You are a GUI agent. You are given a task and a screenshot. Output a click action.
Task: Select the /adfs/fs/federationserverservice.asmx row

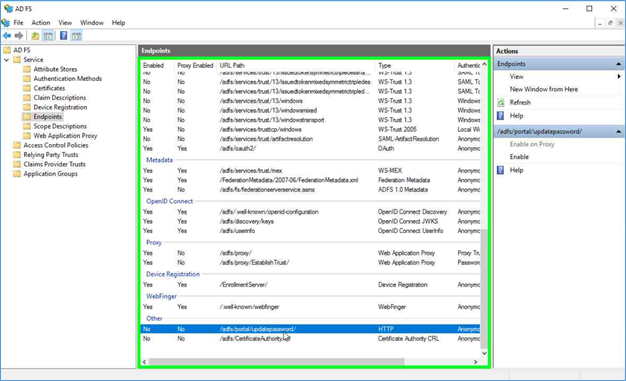pyautogui.click(x=310, y=190)
